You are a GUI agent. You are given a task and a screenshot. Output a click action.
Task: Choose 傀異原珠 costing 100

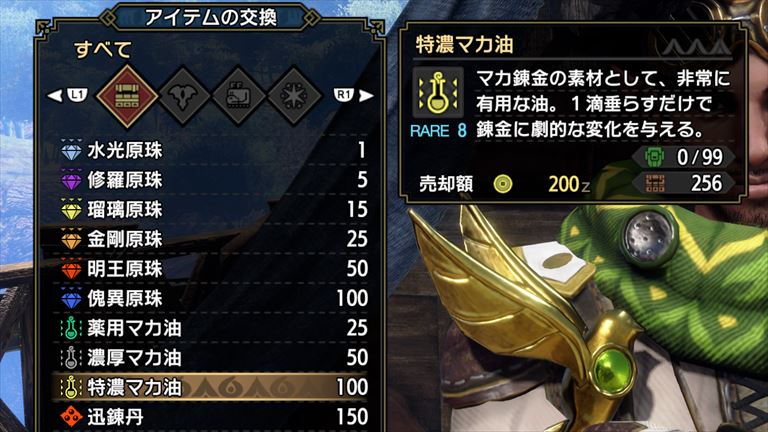click(214, 298)
